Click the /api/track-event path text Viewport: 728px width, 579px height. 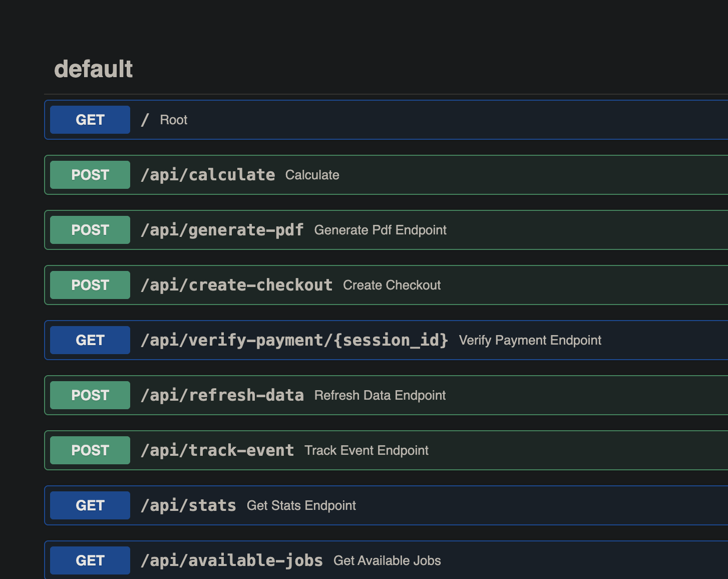click(217, 450)
